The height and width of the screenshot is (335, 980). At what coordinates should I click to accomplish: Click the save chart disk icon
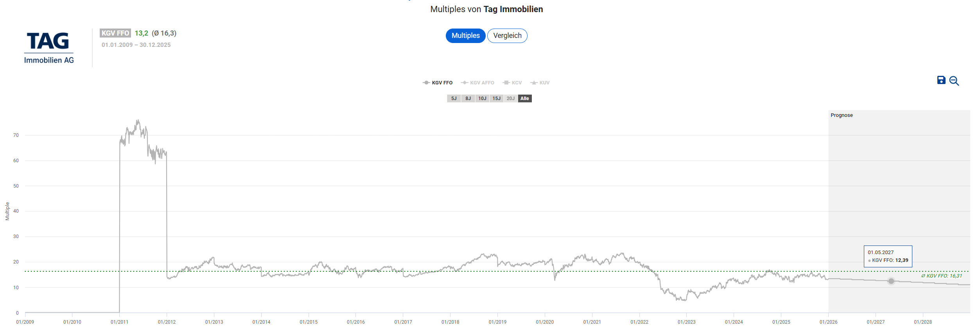tap(941, 80)
